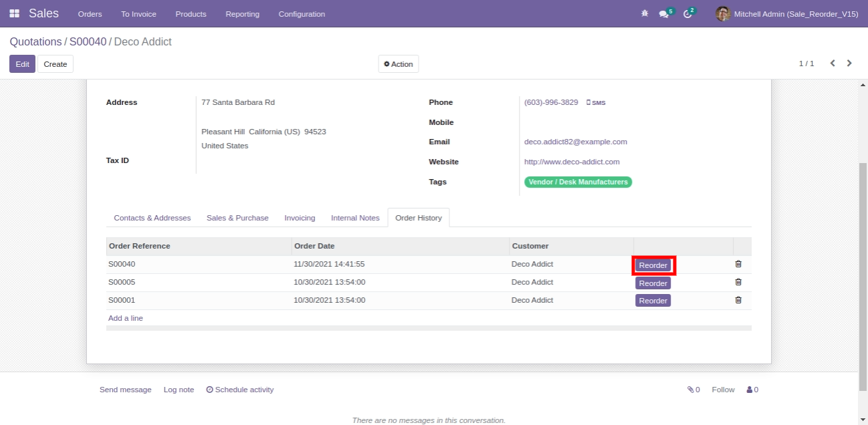Open the attachments paperclip icon
Viewport: 868px width, 425px height.
pos(693,390)
